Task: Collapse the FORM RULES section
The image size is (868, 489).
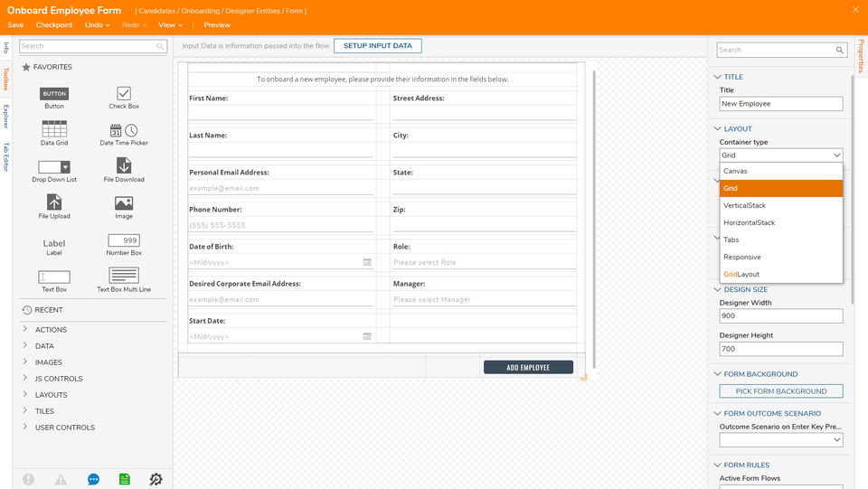Action: click(x=717, y=465)
